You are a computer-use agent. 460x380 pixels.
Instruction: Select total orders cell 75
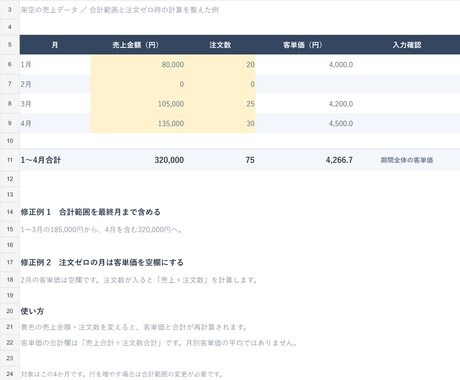[x=220, y=160]
